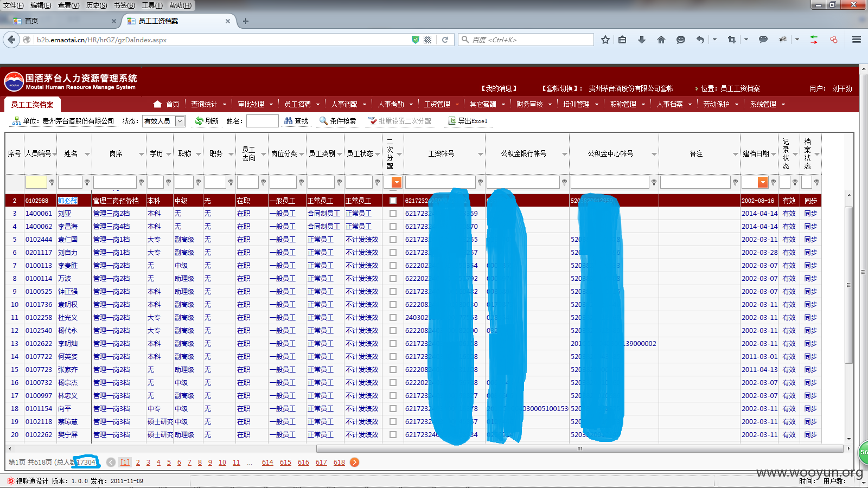This screenshot has width=868, height=488.
Task: Open 书签(B) browser menu
Action: pos(124,5)
